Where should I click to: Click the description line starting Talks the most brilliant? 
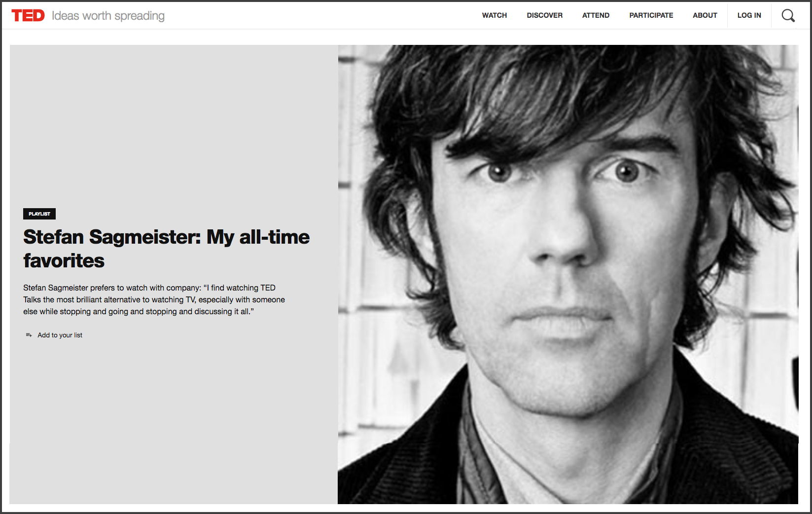154,299
